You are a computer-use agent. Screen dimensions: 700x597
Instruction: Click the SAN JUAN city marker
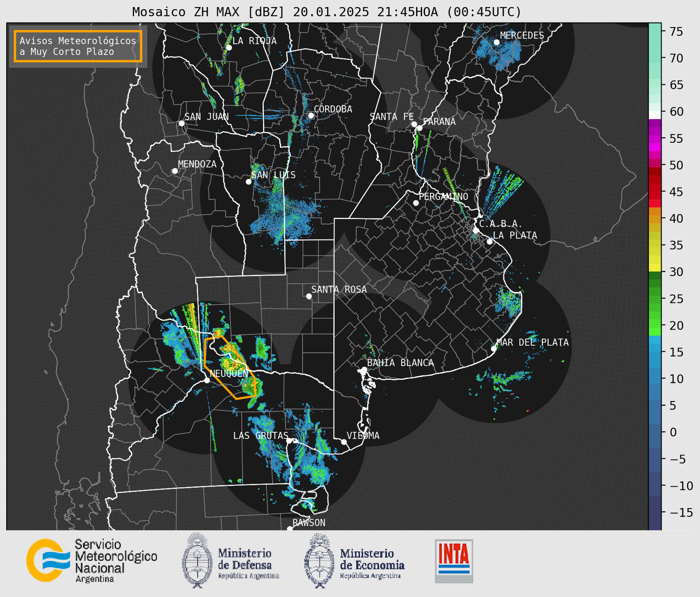coord(181,123)
